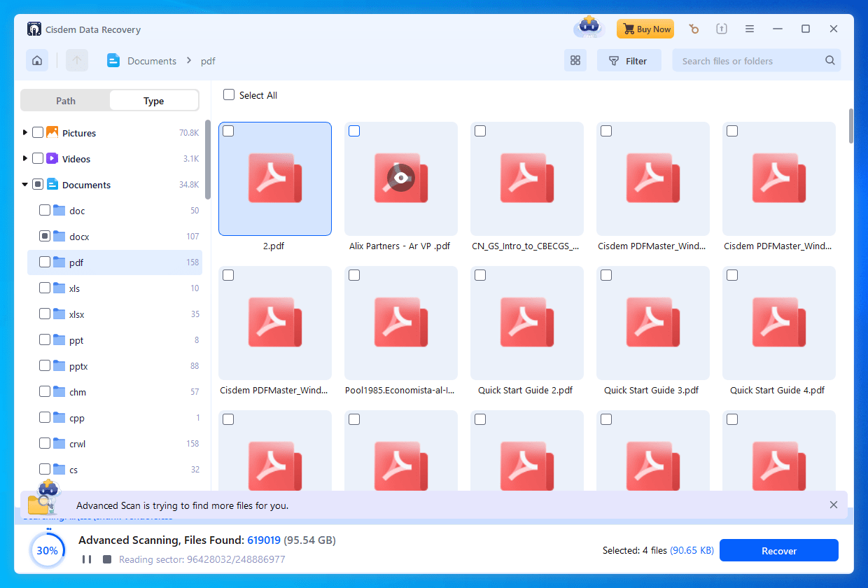
Task: Check the box on CN_GS_Intro_to_CBECGS pdf
Action: pos(480,131)
